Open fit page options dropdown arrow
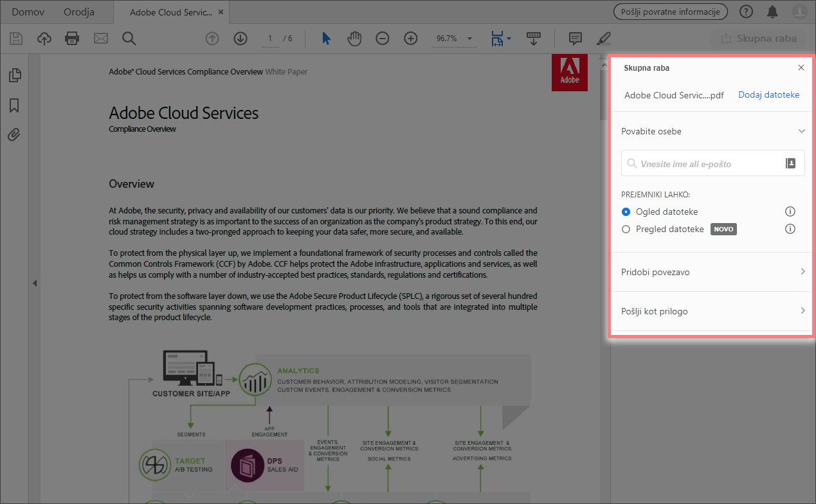The height and width of the screenshot is (504, 816). [509, 39]
